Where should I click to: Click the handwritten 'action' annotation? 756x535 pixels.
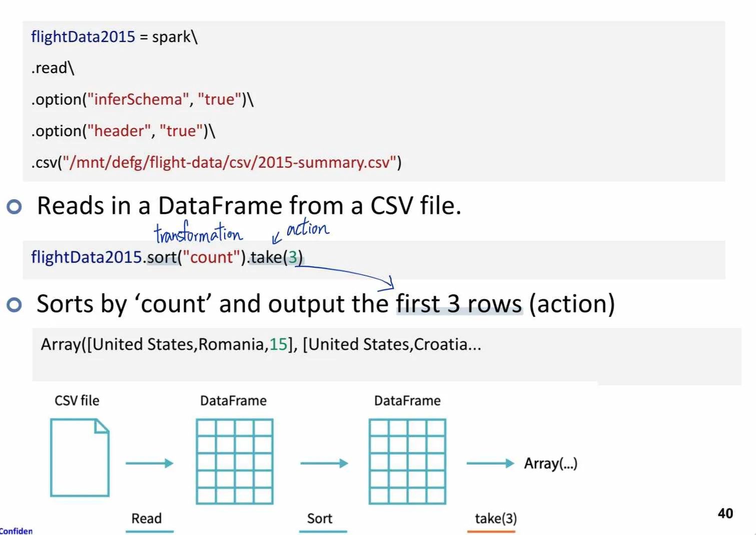[307, 228]
